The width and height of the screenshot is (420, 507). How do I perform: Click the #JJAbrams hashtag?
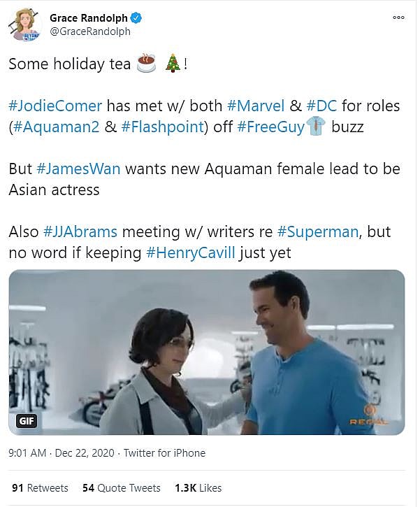pyautogui.click(x=82, y=232)
